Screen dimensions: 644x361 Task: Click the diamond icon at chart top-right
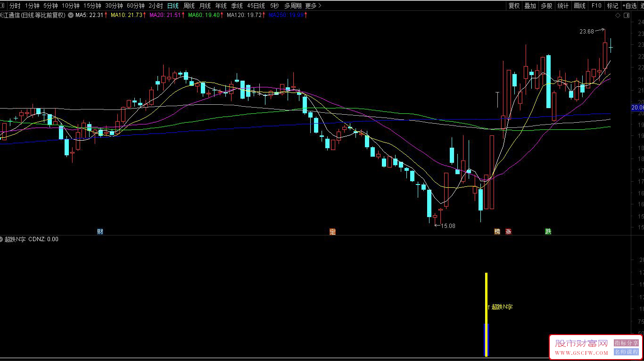[x=618, y=16]
